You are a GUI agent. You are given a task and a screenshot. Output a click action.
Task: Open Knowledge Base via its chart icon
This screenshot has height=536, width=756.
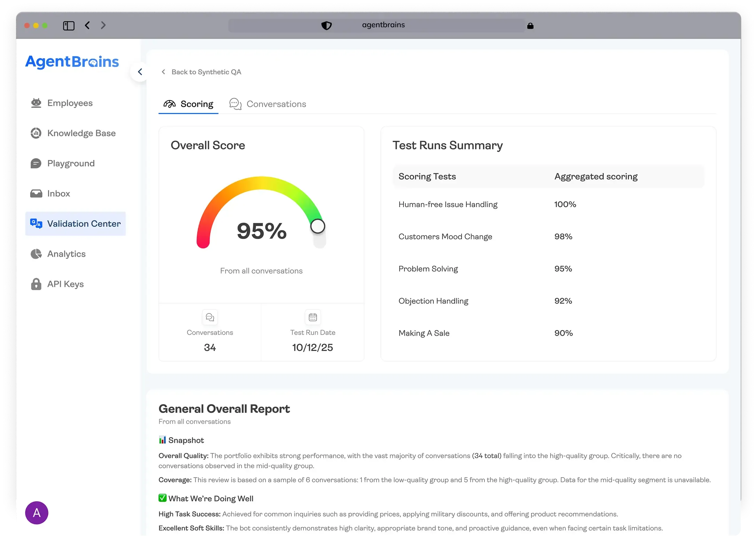coord(36,133)
